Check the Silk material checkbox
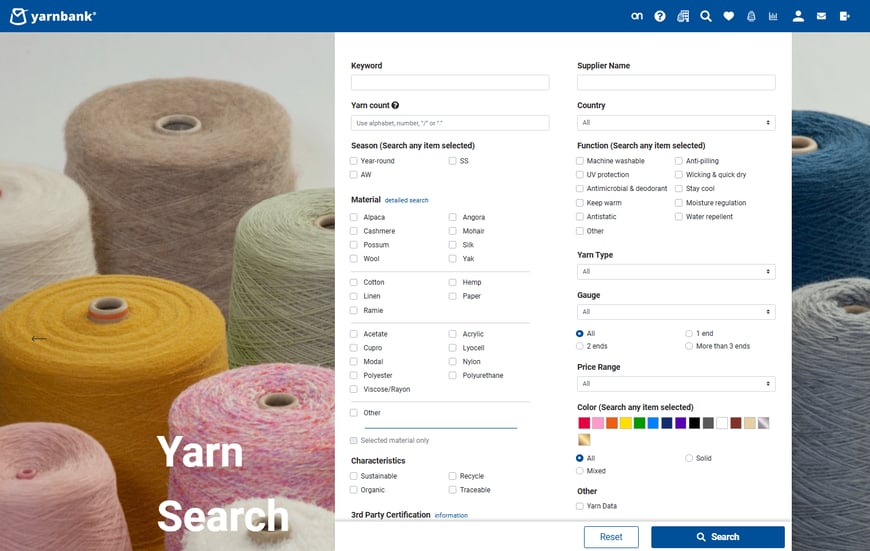The image size is (870, 551). pos(452,245)
